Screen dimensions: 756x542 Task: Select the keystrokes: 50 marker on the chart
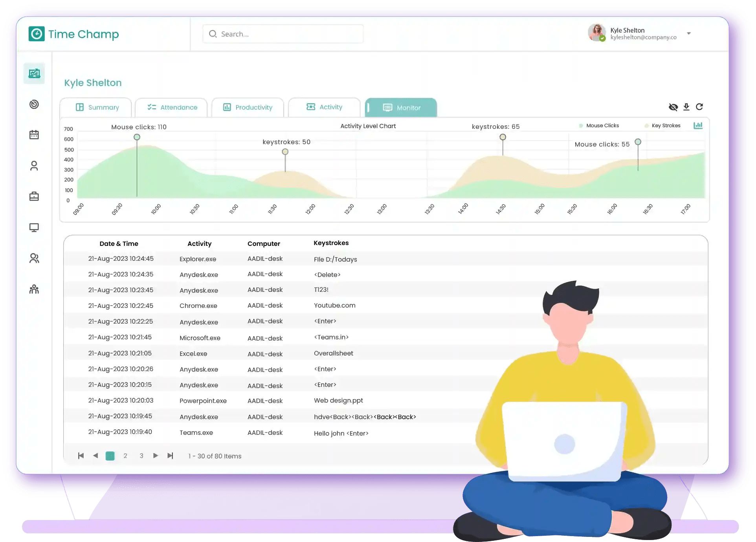coord(285,152)
